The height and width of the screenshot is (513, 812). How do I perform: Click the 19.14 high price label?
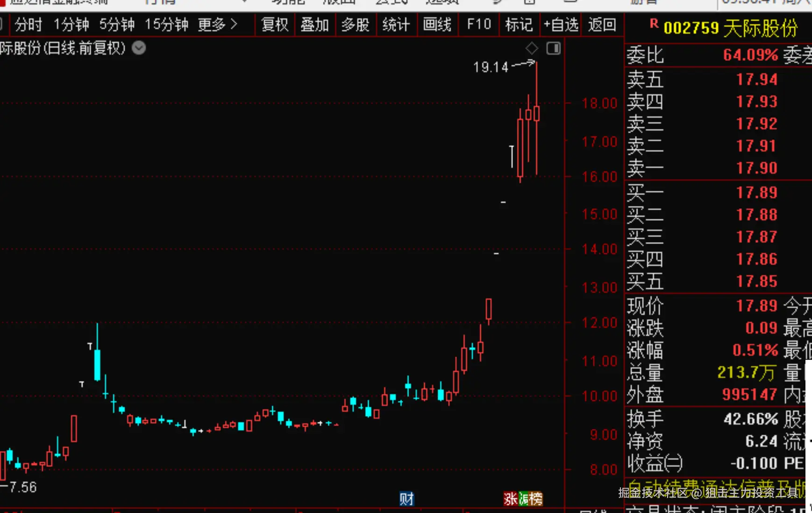491,67
